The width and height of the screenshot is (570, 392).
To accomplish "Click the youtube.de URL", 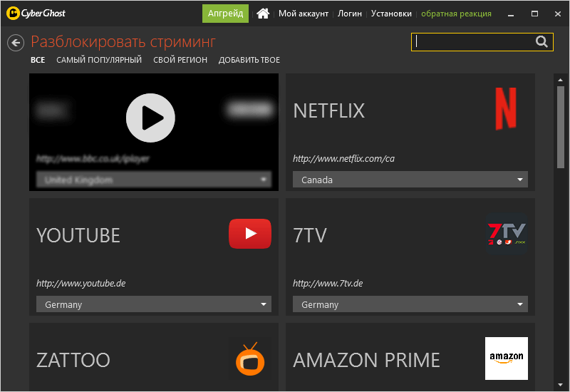I will pyautogui.click(x=81, y=283).
